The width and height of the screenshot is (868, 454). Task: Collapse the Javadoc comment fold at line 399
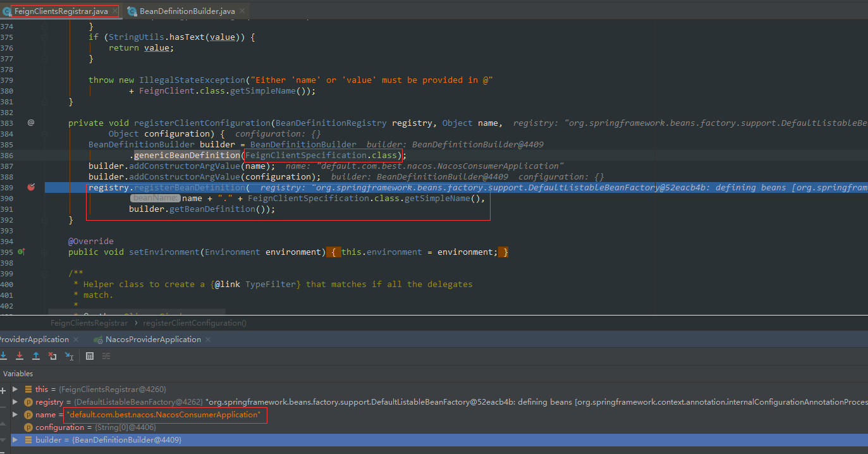click(x=44, y=273)
